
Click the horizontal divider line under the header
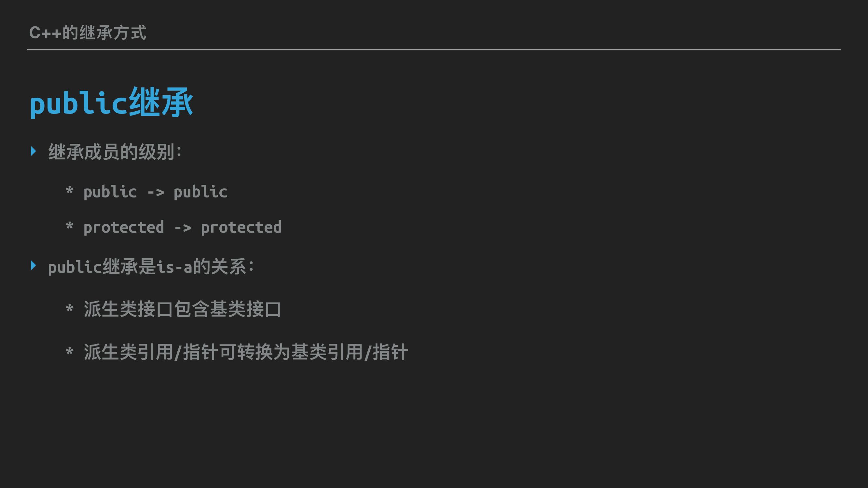coord(434,49)
